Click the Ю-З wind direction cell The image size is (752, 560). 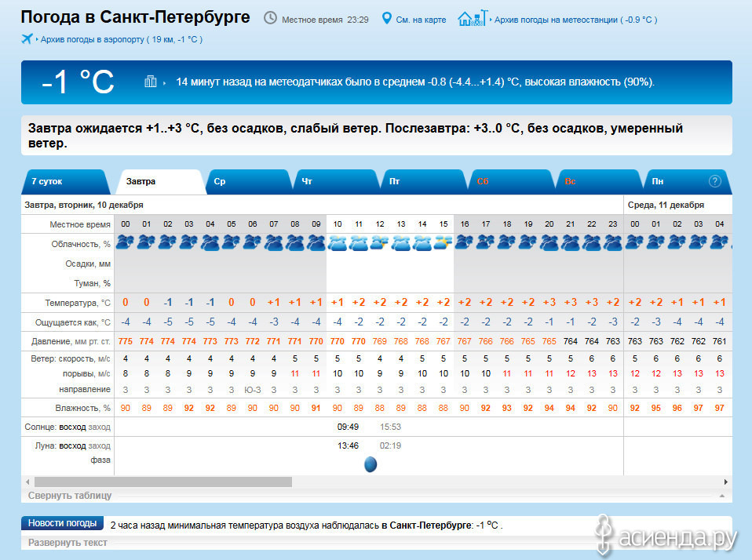[252, 390]
